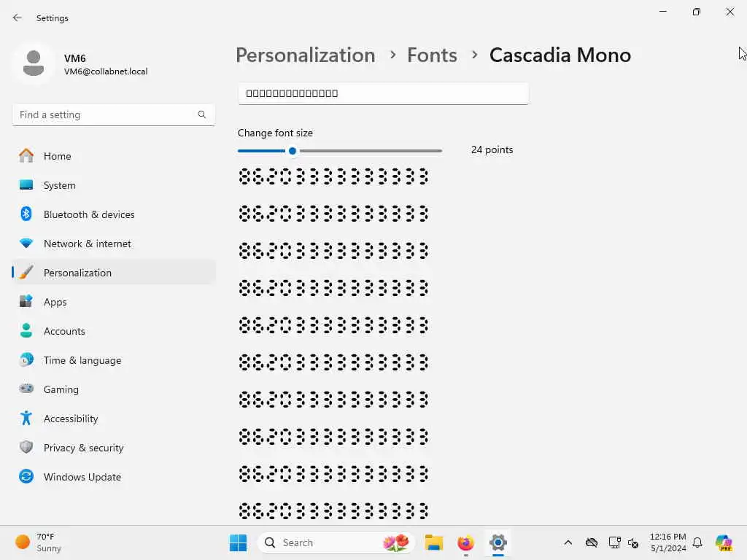Click the Gaming controller icon
Screen dimensions: 747x560
(26, 389)
